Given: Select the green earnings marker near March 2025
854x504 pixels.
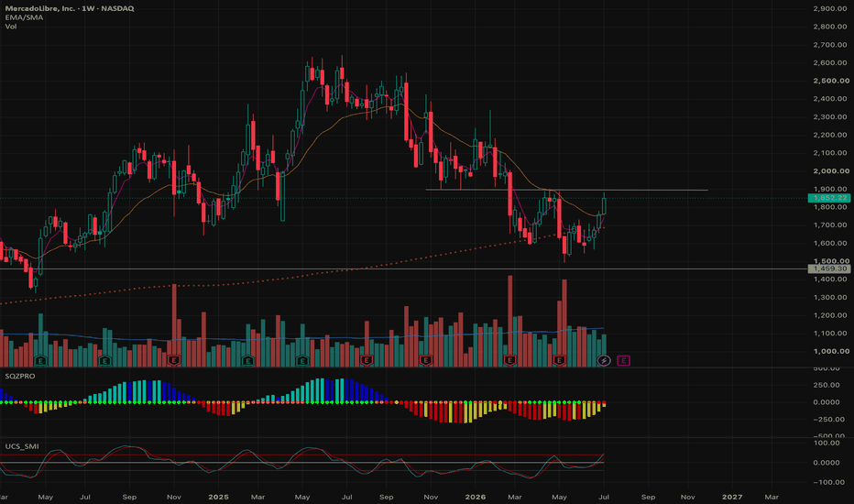Looking at the screenshot, I should [x=247, y=360].
